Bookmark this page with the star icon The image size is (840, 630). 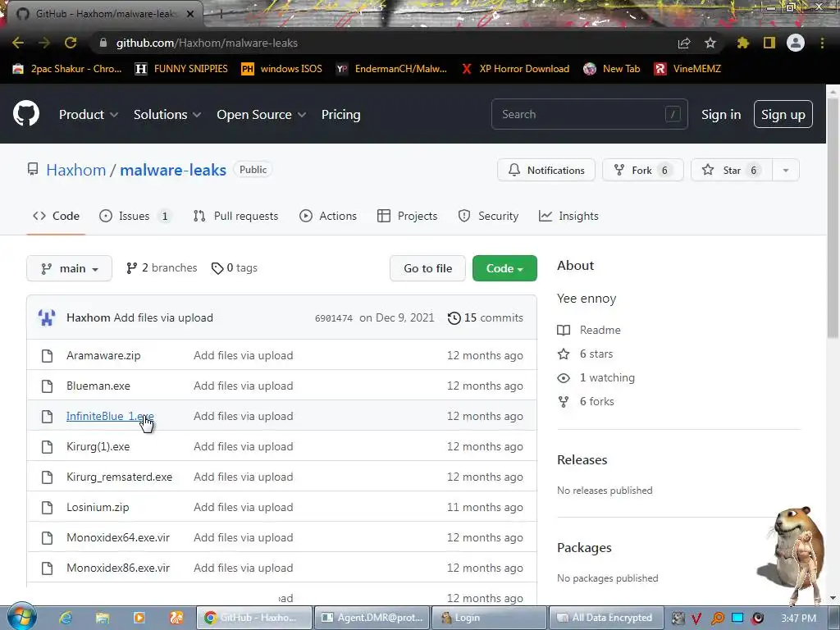710,43
